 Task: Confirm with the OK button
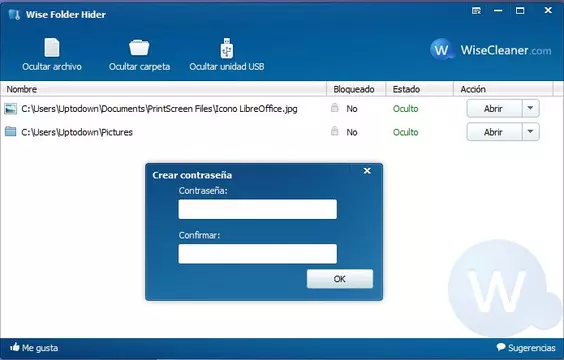[340, 279]
